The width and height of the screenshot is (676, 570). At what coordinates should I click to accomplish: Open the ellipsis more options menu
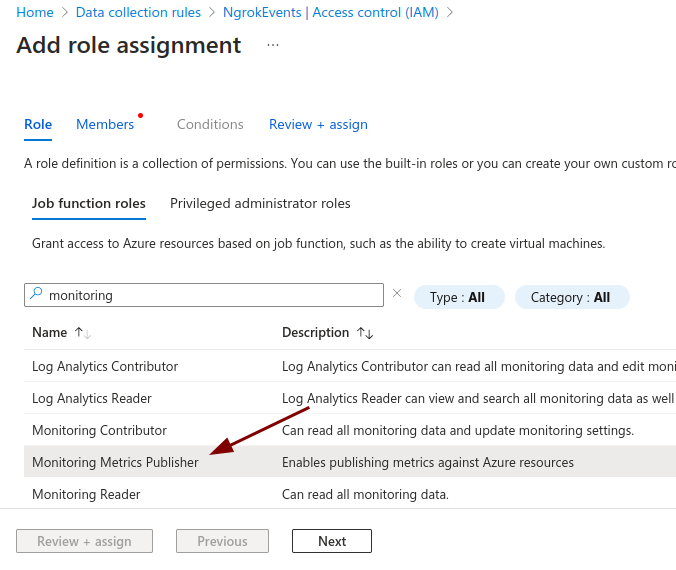coord(273,46)
